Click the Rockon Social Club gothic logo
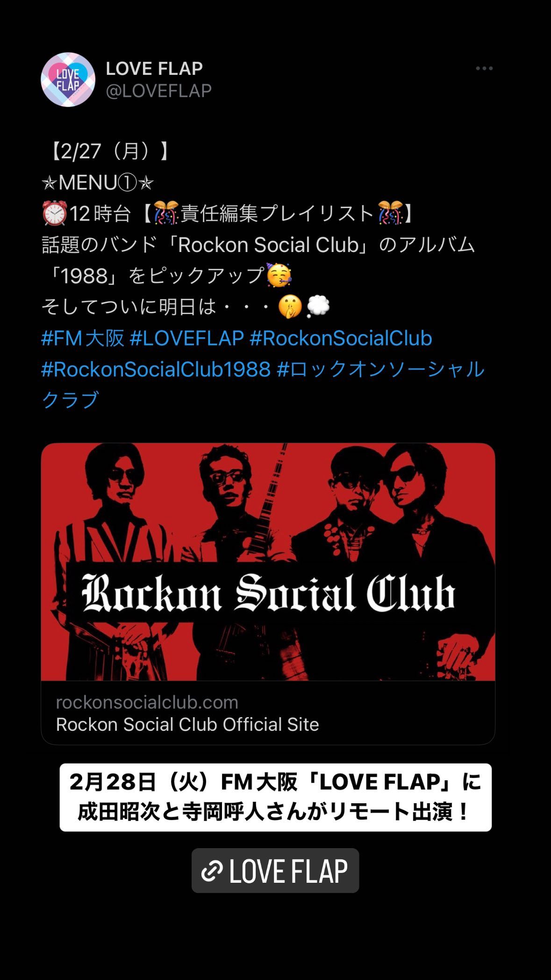Viewport: 551px width, 980px height. [268, 593]
